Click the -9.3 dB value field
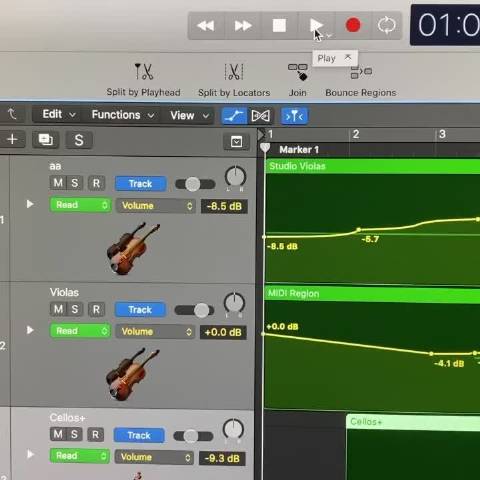The image size is (480, 480). pos(222,458)
